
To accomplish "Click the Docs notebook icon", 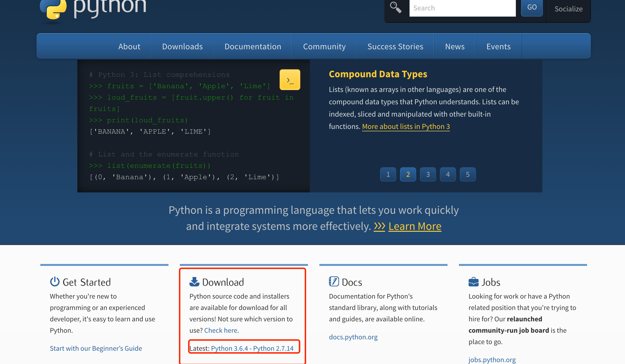I will (334, 282).
